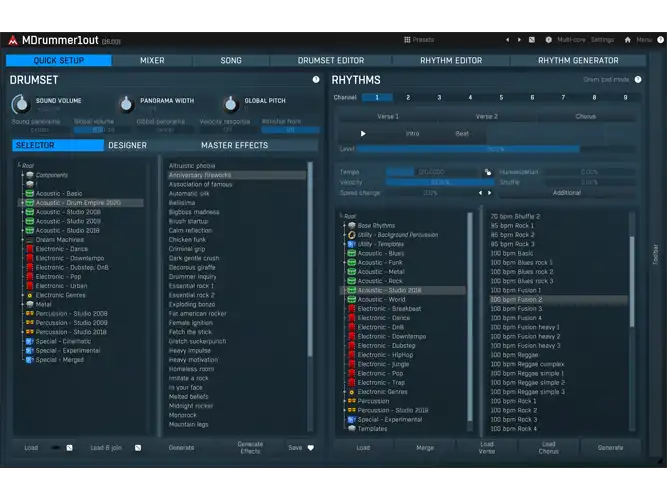Select rhythm channel 1
Viewport: 667px width, 500px height.
(x=377, y=97)
